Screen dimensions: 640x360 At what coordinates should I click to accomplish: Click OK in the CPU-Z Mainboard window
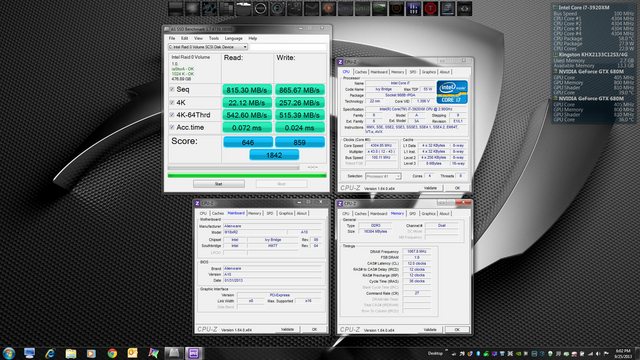point(314,329)
